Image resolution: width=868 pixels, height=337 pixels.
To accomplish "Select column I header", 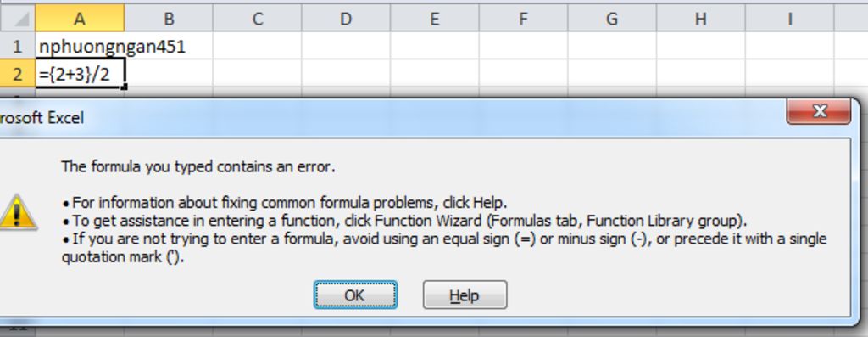I will [789, 19].
